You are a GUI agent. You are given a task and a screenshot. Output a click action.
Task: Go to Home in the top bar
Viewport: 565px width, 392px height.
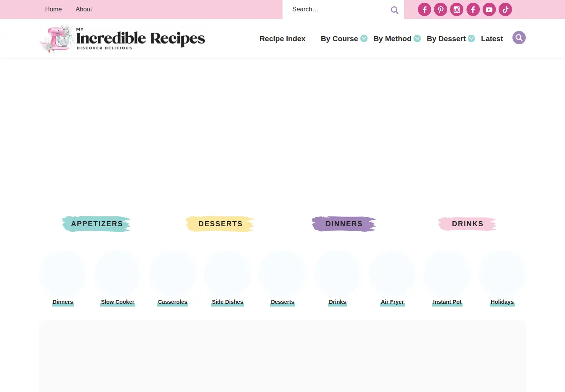[x=53, y=9]
